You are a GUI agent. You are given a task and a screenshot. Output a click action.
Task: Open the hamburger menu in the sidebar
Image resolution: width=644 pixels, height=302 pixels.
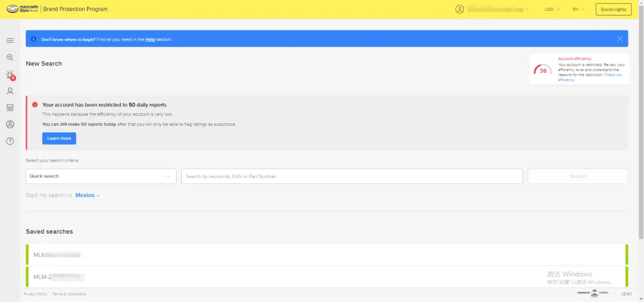pyautogui.click(x=10, y=41)
